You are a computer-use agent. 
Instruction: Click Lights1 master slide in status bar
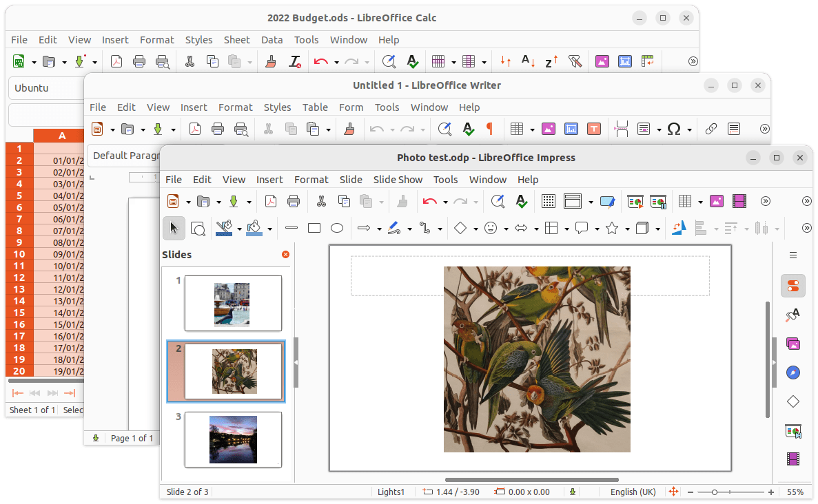(x=391, y=492)
